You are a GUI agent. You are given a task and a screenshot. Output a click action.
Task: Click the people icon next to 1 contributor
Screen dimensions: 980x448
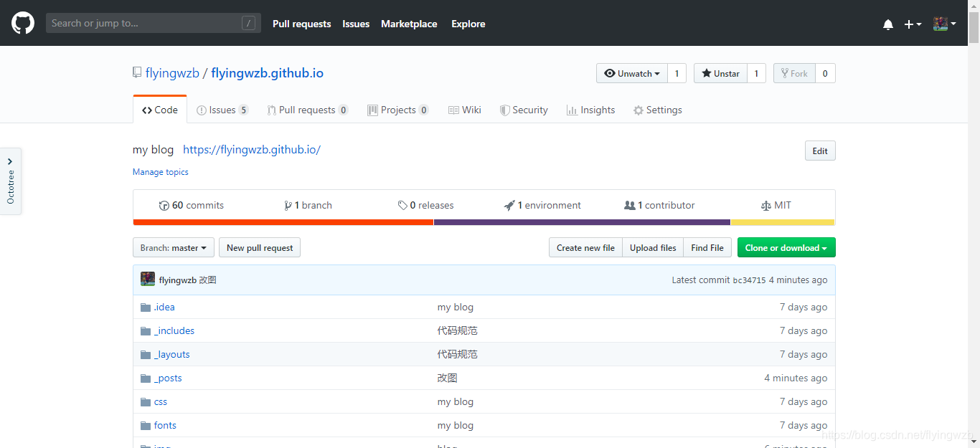[630, 205]
